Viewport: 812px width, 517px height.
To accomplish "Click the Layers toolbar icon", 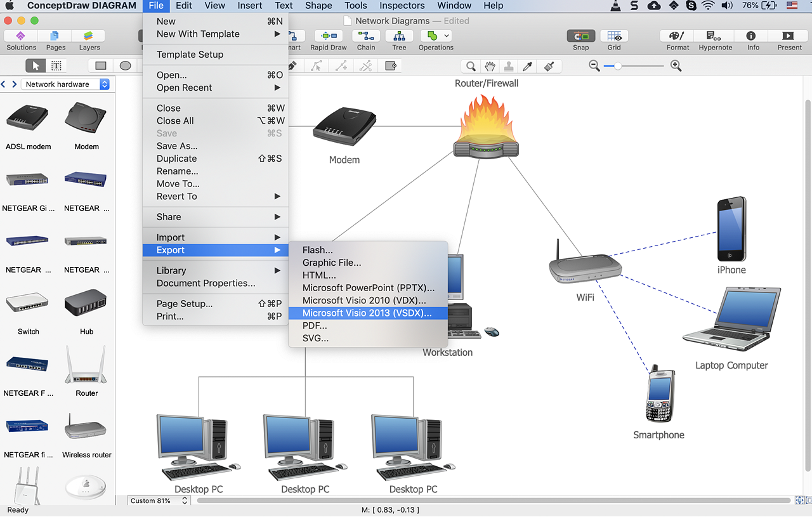I will click(x=89, y=40).
